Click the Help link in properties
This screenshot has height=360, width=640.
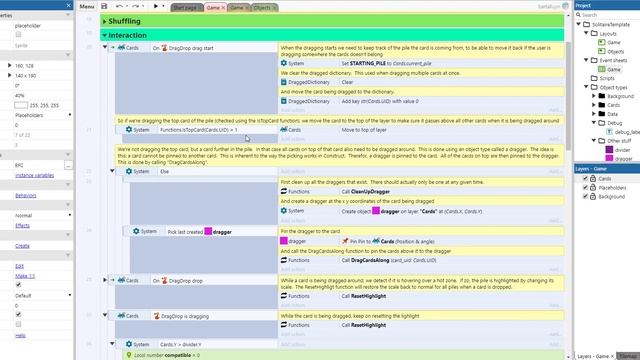tap(20, 336)
